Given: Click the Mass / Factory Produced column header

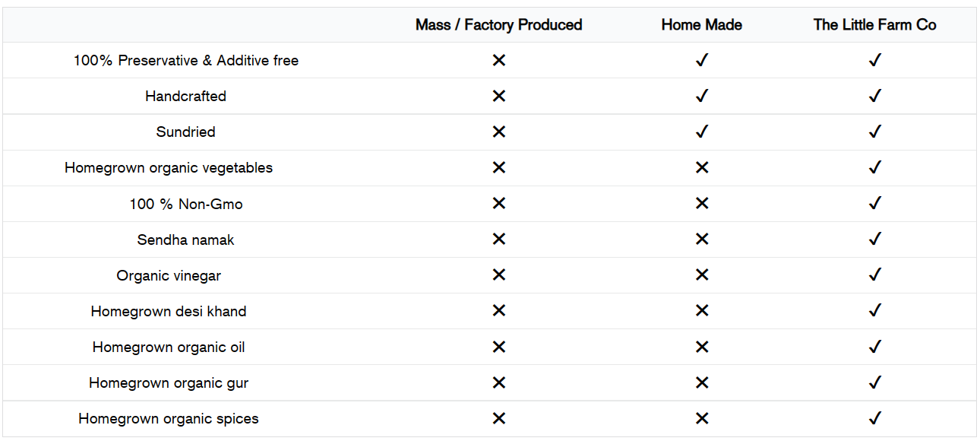Looking at the screenshot, I should pyautogui.click(x=498, y=25).
